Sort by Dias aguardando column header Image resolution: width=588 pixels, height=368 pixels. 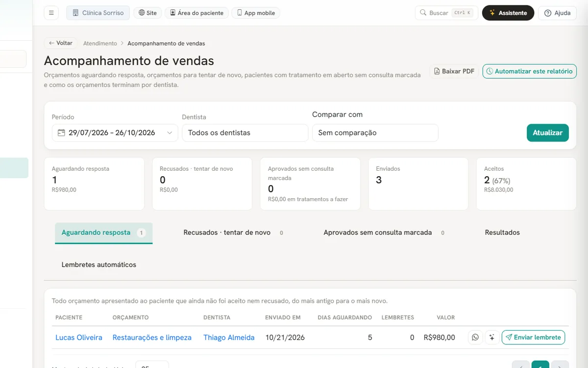pyautogui.click(x=344, y=317)
